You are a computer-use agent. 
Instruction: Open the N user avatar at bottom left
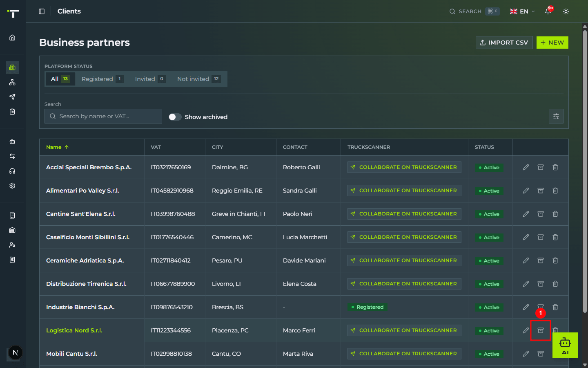tap(15, 352)
